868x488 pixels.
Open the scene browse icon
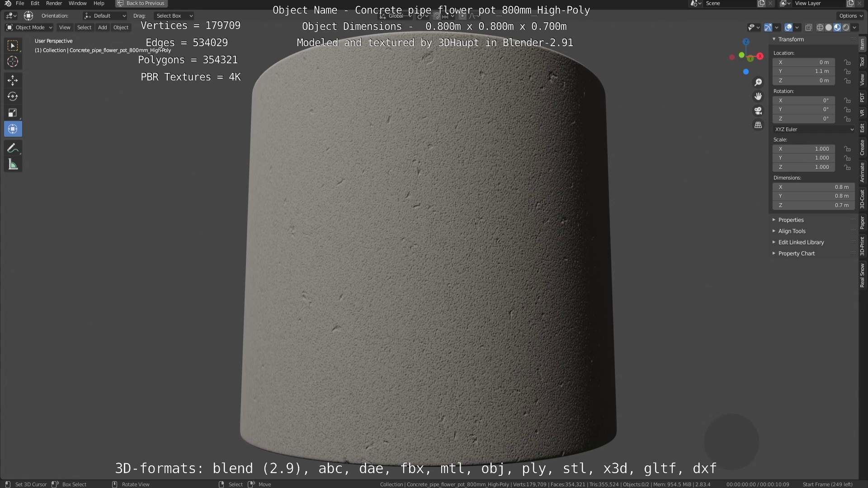tap(696, 4)
